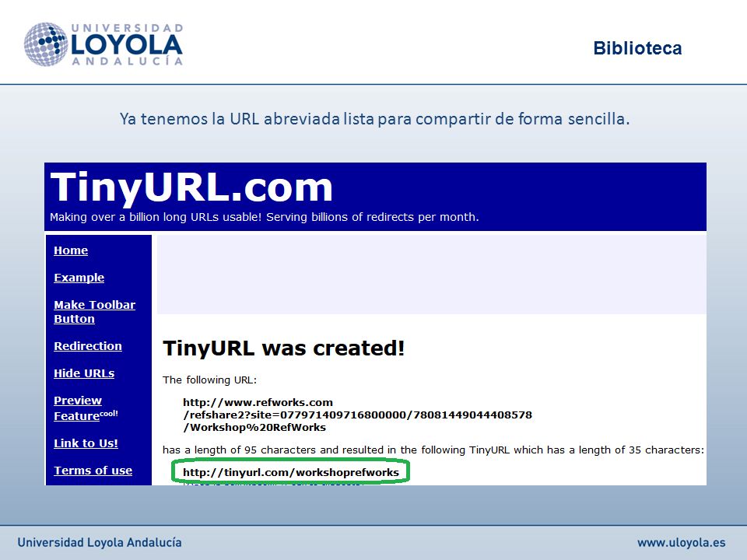This screenshot has width=747, height=560.
Task: Select the 'TinyURL was created!' heading
Action: 283,348
